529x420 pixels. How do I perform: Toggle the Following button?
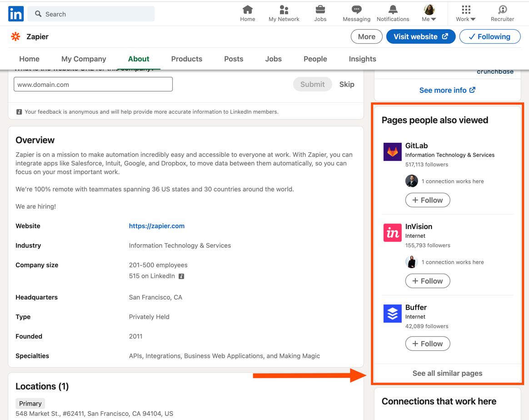pyautogui.click(x=490, y=36)
